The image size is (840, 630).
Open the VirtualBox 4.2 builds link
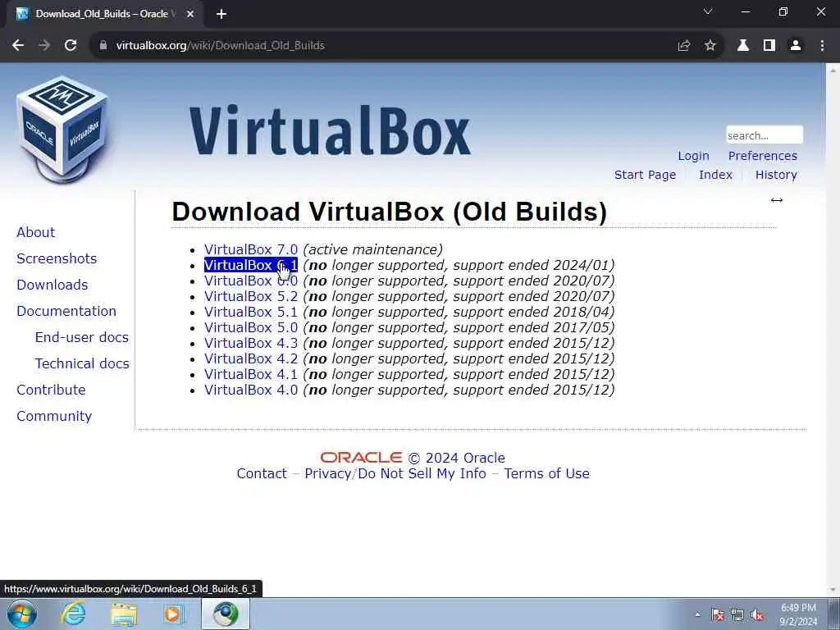(251, 358)
